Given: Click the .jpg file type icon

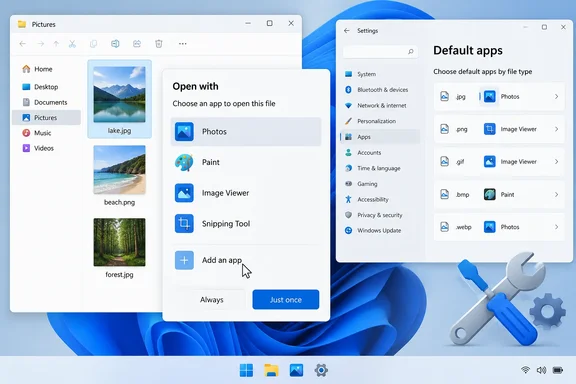Looking at the screenshot, I should coord(444,97).
